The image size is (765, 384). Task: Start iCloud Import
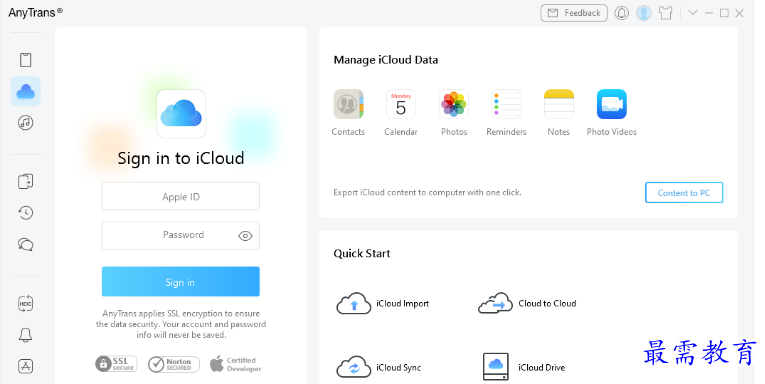[x=382, y=303]
